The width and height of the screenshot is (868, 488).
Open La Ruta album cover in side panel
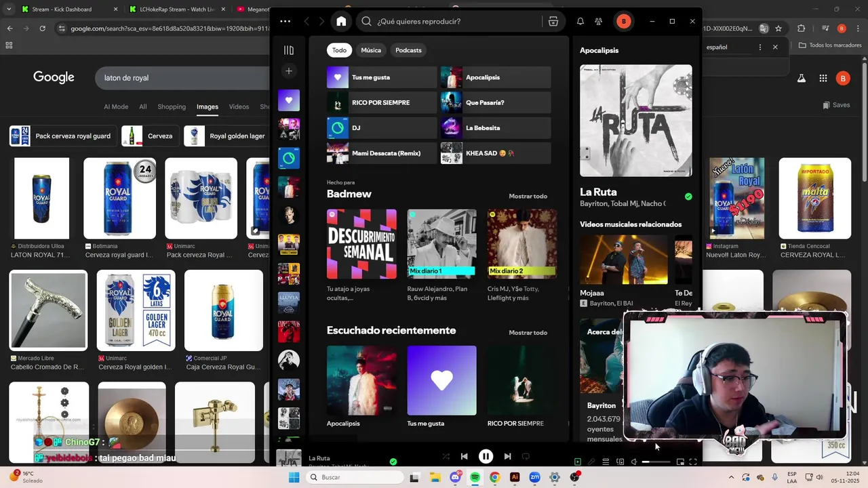point(636,121)
